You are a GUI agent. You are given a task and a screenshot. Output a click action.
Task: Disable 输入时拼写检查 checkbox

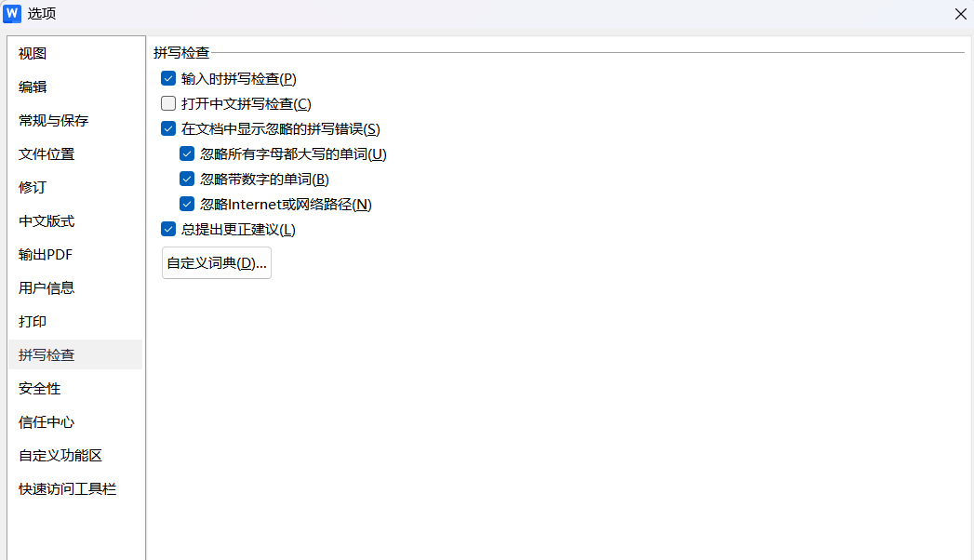[x=168, y=79]
